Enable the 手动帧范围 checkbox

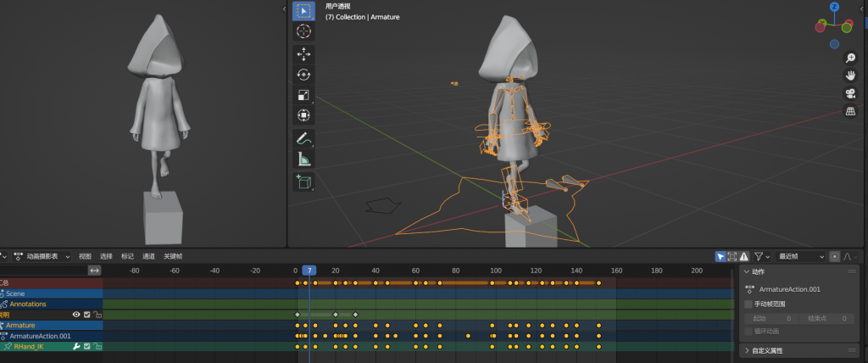click(748, 304)
